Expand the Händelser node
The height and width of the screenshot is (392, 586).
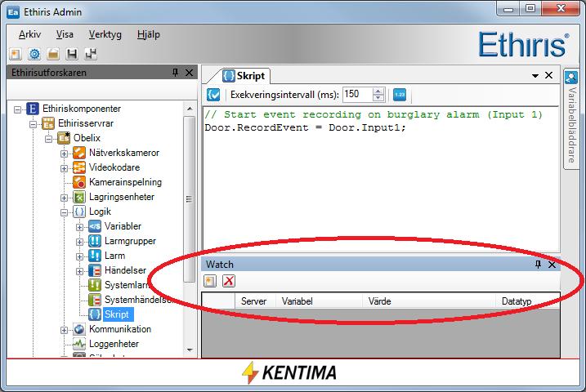click(x=79, y=271)
